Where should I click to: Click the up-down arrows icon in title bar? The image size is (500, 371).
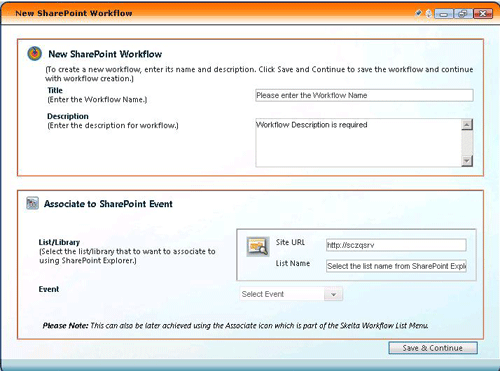pyautogui.click(x=429, y=13)
